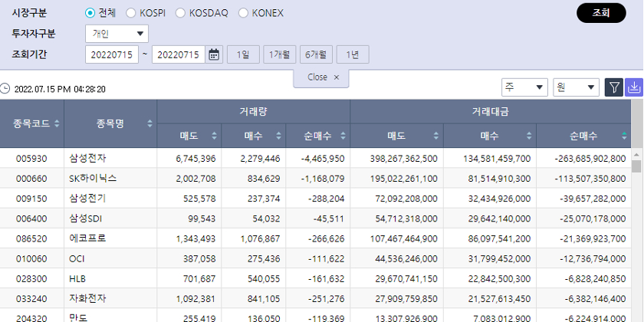Open the 투자자구분 개인 dropdown
The image size is (644, 322).
(x=117, y=34)
